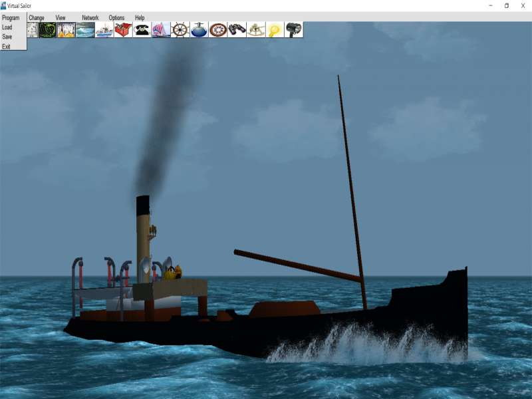Choose Save from the Program menu

pos(7,37)
